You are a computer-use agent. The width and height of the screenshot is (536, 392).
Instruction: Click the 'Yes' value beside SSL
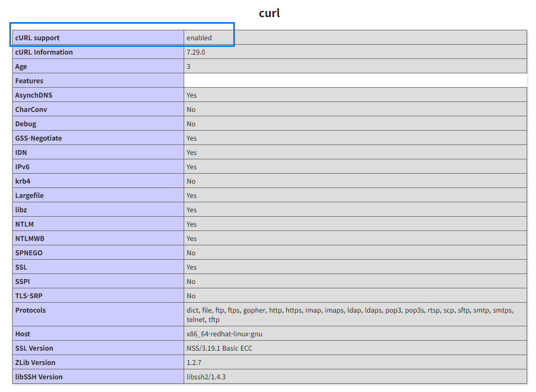point(191,267)
